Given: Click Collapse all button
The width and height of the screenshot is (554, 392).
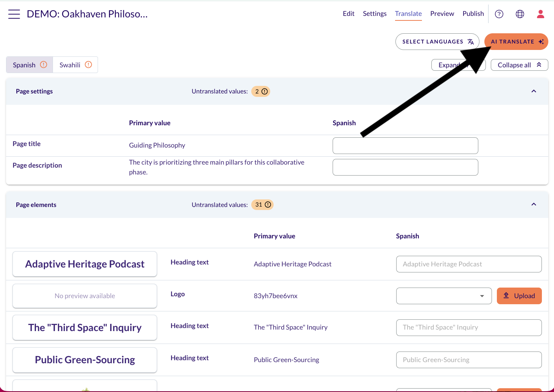Looking at the screenshot, I should tap(519, 65).
